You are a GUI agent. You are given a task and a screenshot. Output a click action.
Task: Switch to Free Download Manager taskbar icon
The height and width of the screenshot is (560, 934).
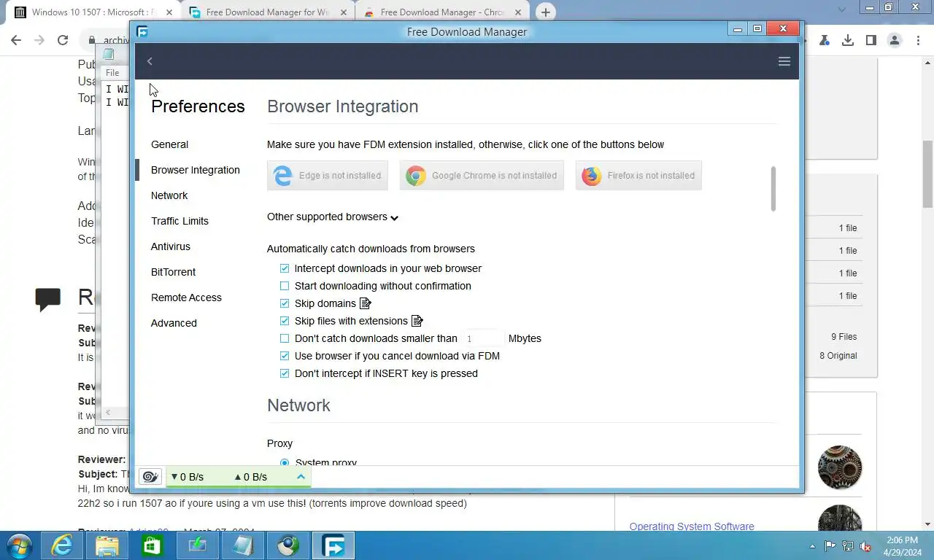pyautogui.click(x=333, y=545)
